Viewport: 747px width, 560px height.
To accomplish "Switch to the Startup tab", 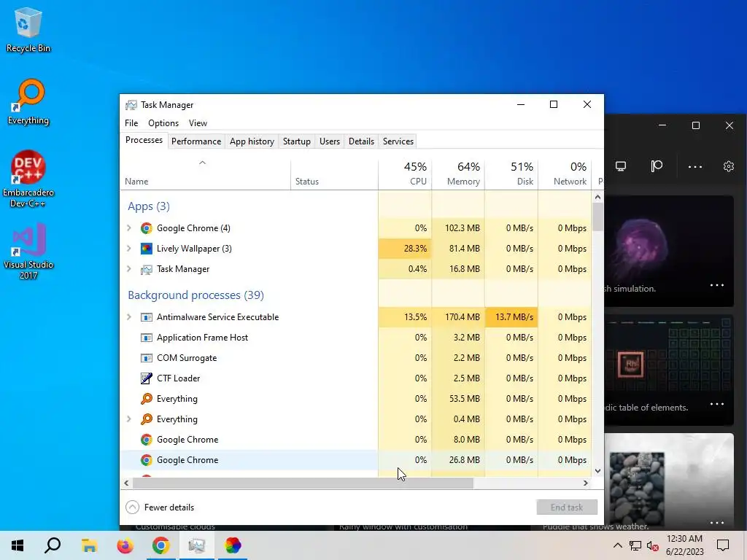I will coord(297,141).
